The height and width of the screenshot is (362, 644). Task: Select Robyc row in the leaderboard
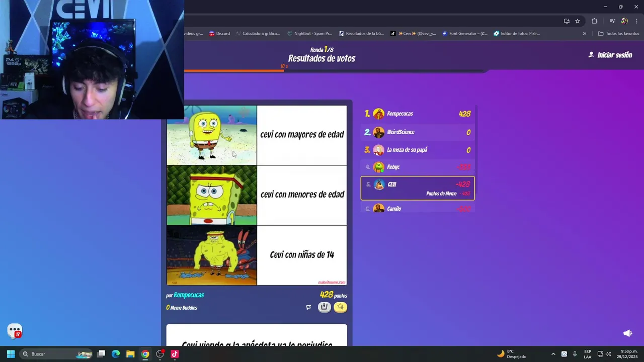click(x=418, y=167)
